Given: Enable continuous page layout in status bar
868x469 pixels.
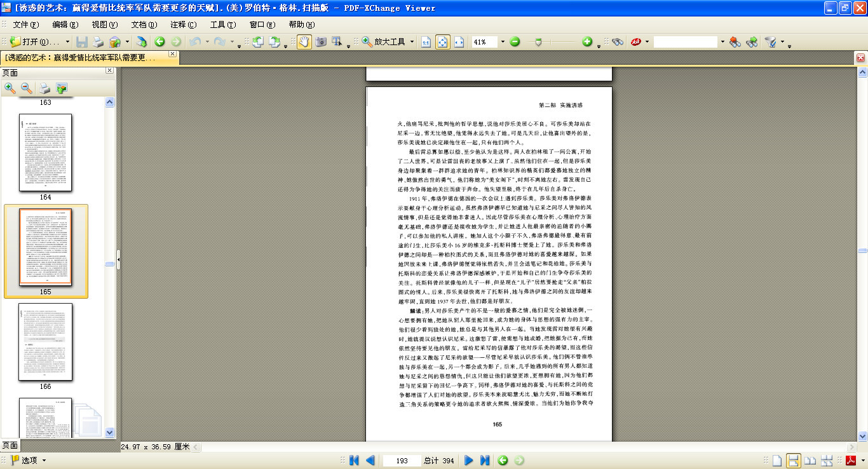Looking at the screenshot, I should click(x=794, y=461).
